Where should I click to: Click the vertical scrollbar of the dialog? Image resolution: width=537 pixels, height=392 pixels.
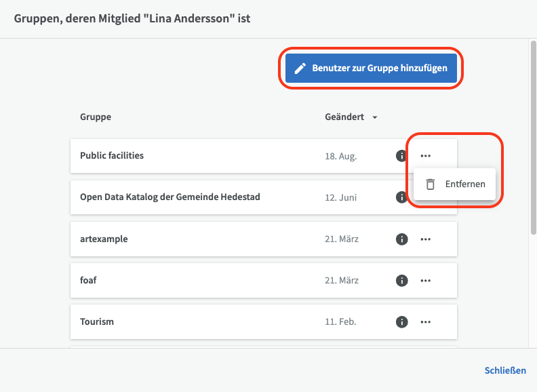(x=532, y=136)
